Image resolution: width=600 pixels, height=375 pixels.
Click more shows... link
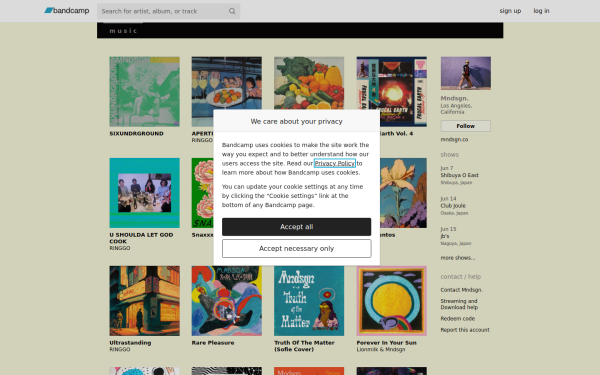point(458,258)
